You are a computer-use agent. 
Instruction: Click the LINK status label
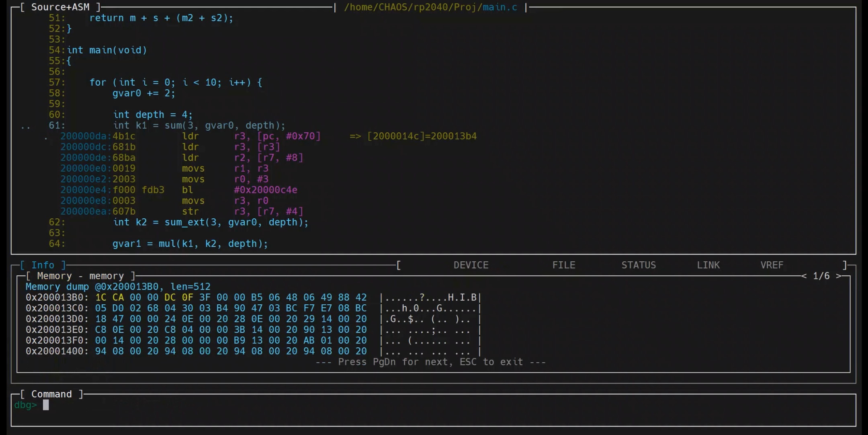coord(708,265)
